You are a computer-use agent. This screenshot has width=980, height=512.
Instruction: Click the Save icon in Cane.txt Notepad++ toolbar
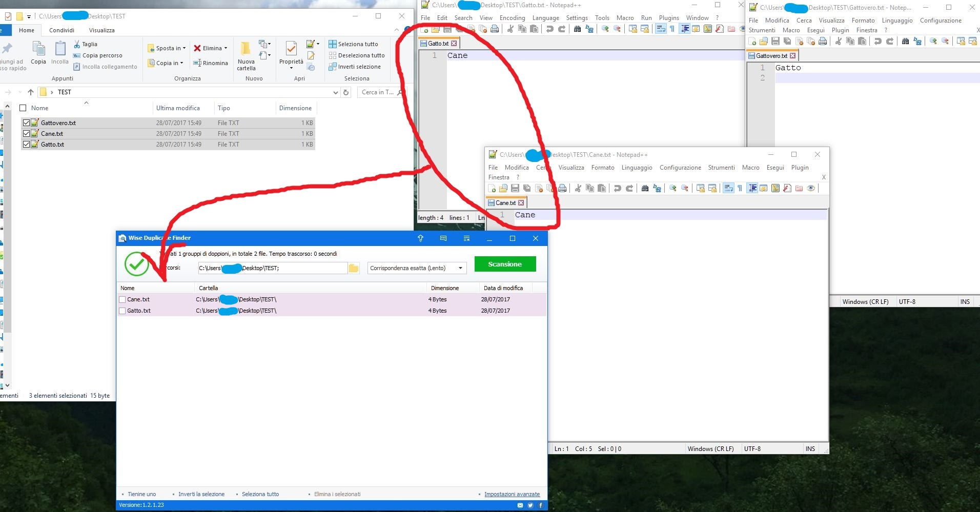coord(515,188)
